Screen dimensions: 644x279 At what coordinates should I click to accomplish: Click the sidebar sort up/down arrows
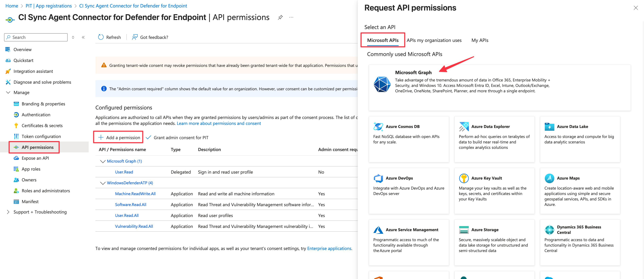73,37
